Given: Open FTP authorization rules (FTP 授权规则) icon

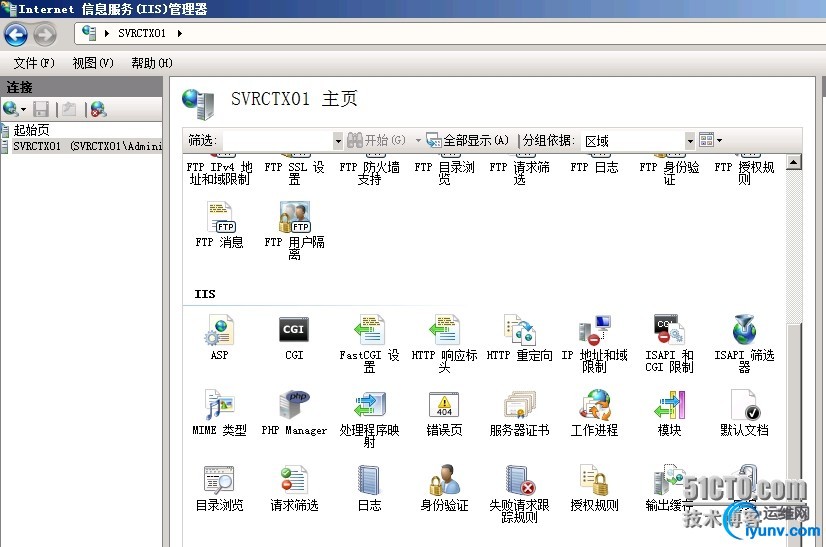Looking at the screenshot, I should (x=744, y=170).
